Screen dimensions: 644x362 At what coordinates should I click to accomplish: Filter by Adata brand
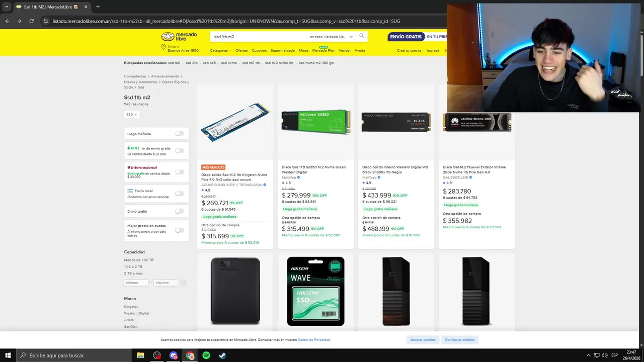pos(129,320)
